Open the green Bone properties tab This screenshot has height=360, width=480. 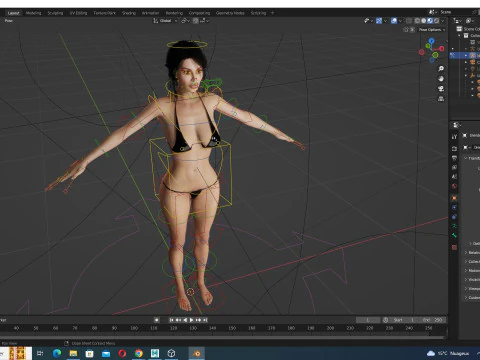[454, 235]
